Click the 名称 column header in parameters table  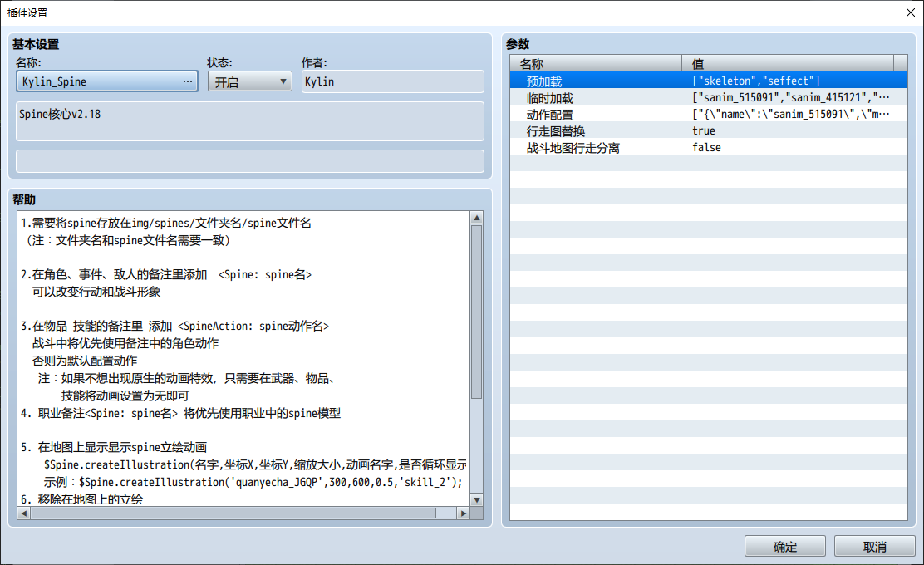(x=596, y=63)
